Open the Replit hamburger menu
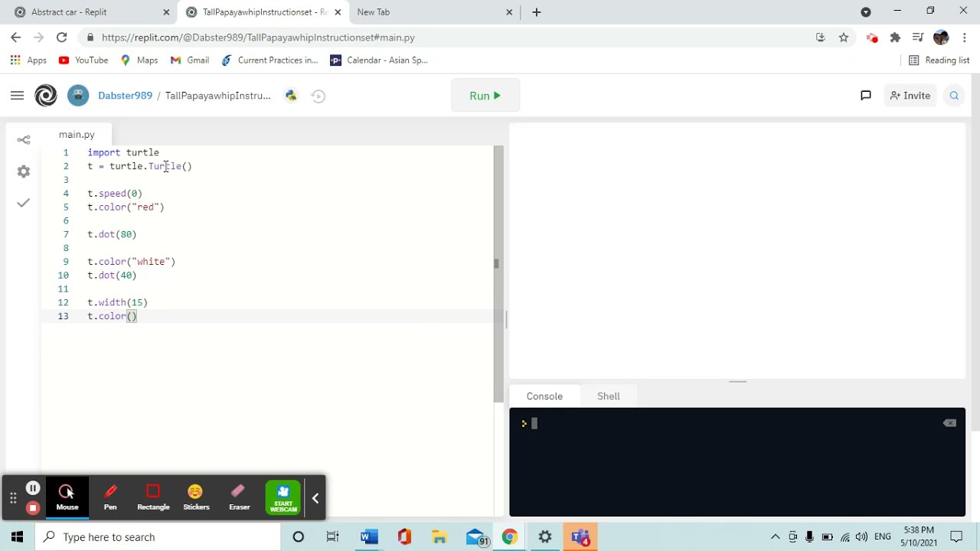This screenshot has width=980, height=551. pos(17,96)
